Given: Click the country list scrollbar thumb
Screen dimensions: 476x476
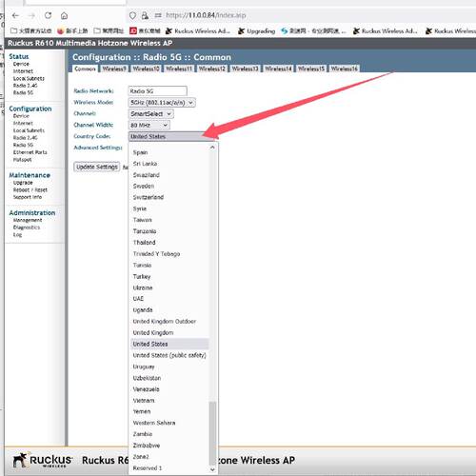Looking at the screenshot, I should coord(212,433).
